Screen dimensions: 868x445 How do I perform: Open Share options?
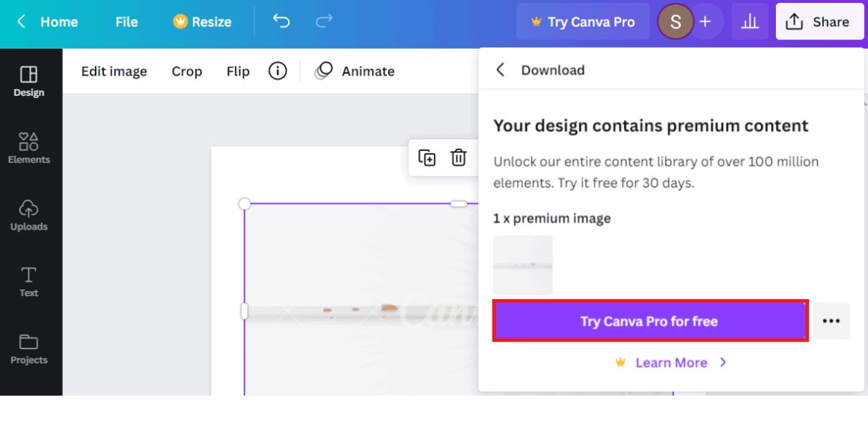(x=819, y=22)
